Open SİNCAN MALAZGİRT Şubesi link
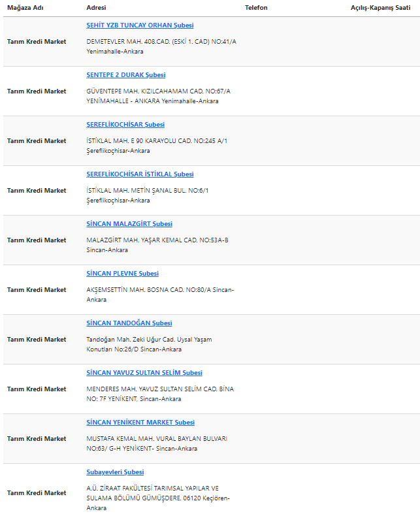This screenshot has width=420, height=516. (129, 224)
